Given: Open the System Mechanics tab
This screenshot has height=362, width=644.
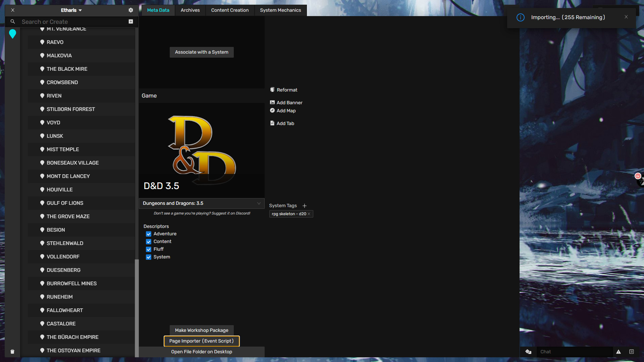Looking at the screenshot, I should click(x=280, y=10).
